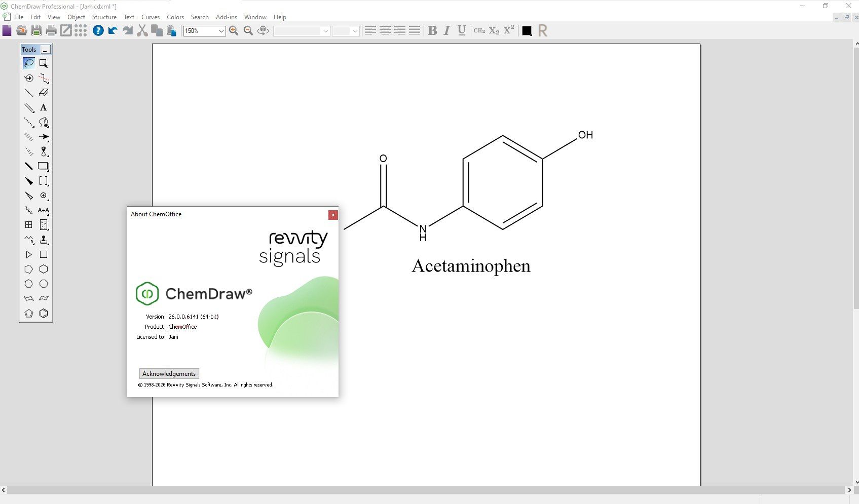The width and height of the screenshot is (859, 504).
Task: Toggle Bold text formatting
Action: (x=432, y=30)
